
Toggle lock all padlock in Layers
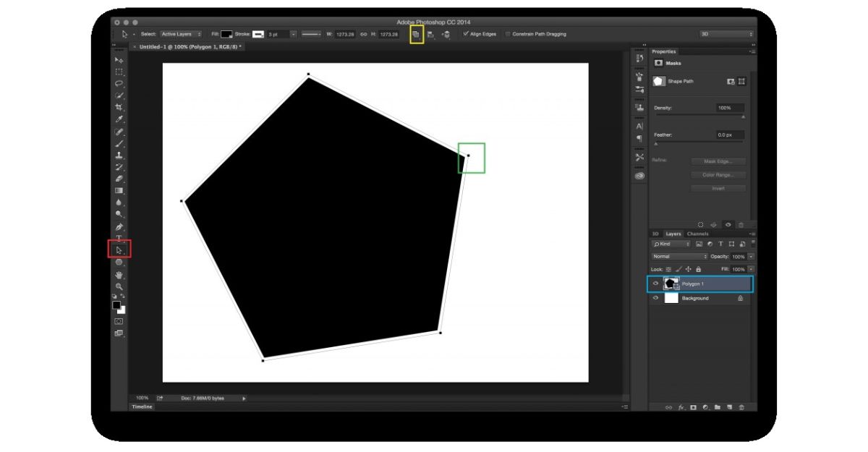(x=697, y=269)
